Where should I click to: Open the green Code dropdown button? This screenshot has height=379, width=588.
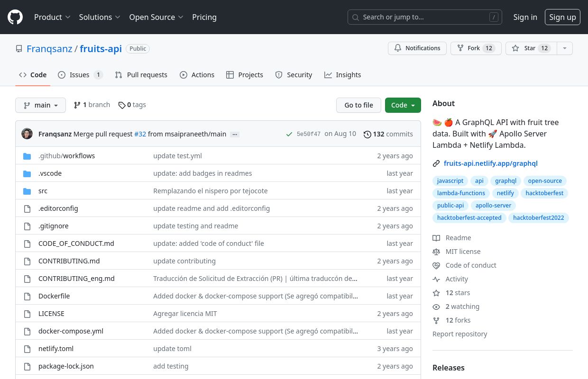click(403, 105)
